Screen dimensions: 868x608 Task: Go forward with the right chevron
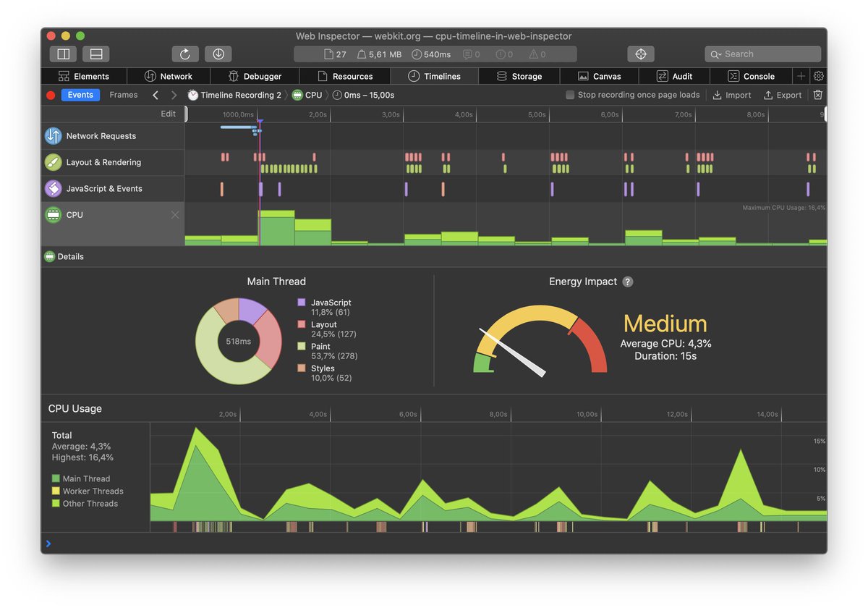coord(174,95)
